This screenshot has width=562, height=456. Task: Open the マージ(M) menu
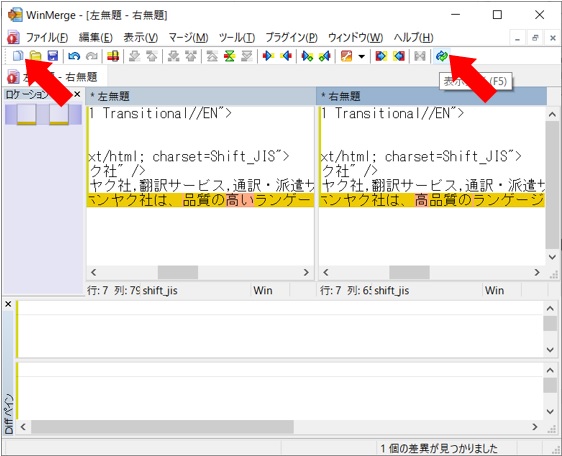(x=188, y=37)
